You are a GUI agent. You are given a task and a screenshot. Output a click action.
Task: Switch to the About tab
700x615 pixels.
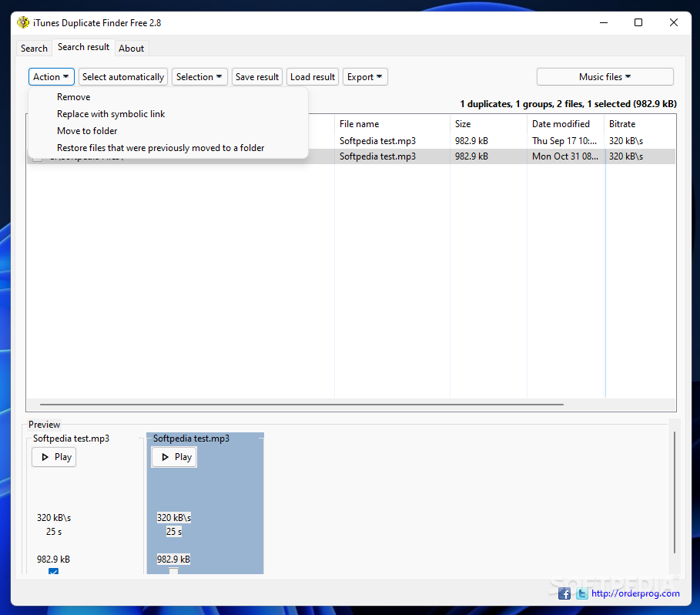(131, 49)
